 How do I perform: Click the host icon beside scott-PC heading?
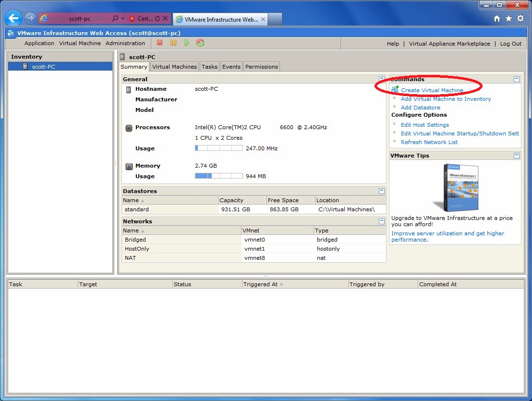point(122,57)
